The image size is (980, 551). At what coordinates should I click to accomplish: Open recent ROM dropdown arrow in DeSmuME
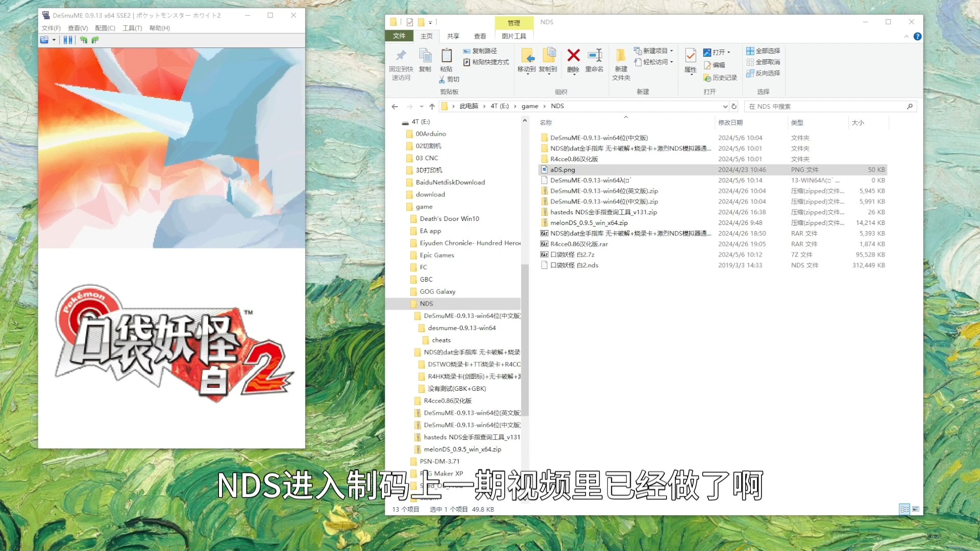tap(54, 40)
